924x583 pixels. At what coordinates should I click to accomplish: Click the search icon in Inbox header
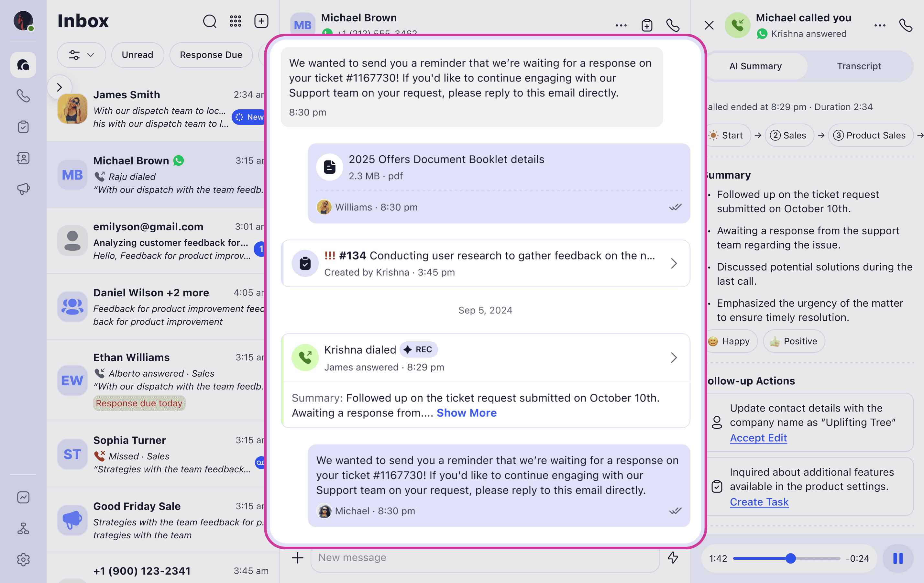[x=210, y=21]
